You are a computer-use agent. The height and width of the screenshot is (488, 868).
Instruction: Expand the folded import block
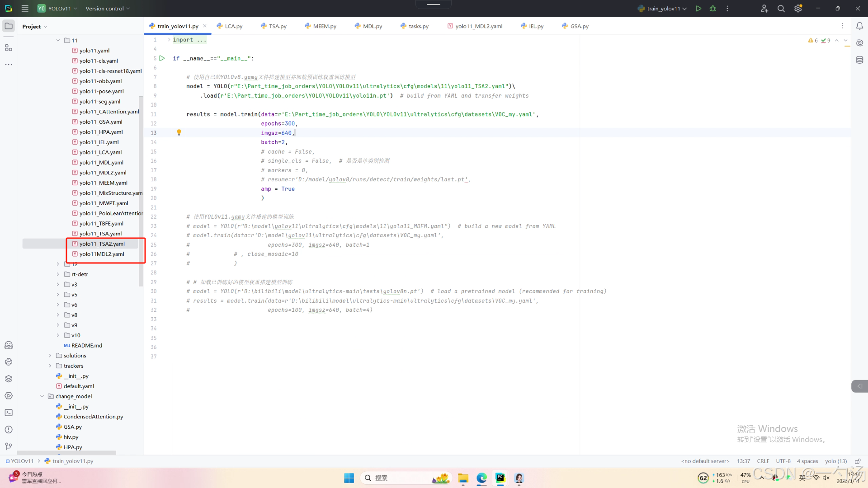169,40
